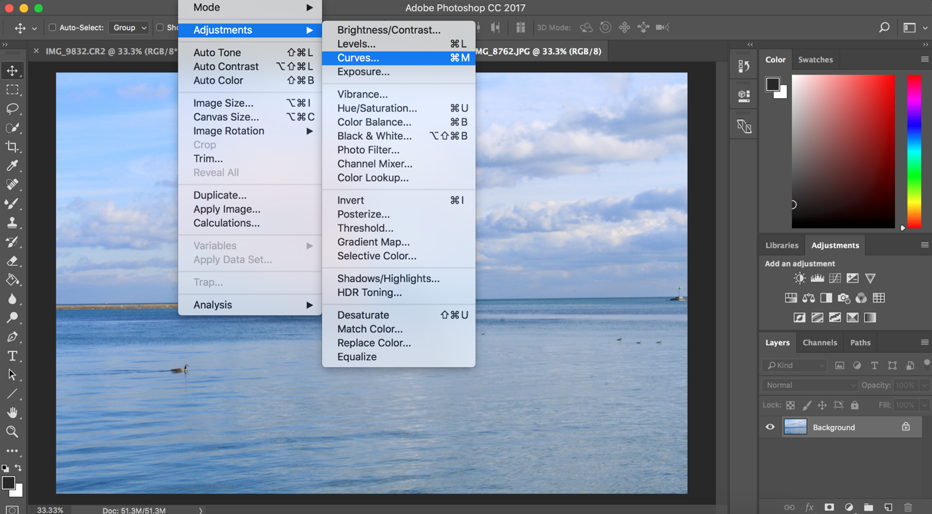Add a layer mask icon
932x514 pixels.
[x=829, y=507]
